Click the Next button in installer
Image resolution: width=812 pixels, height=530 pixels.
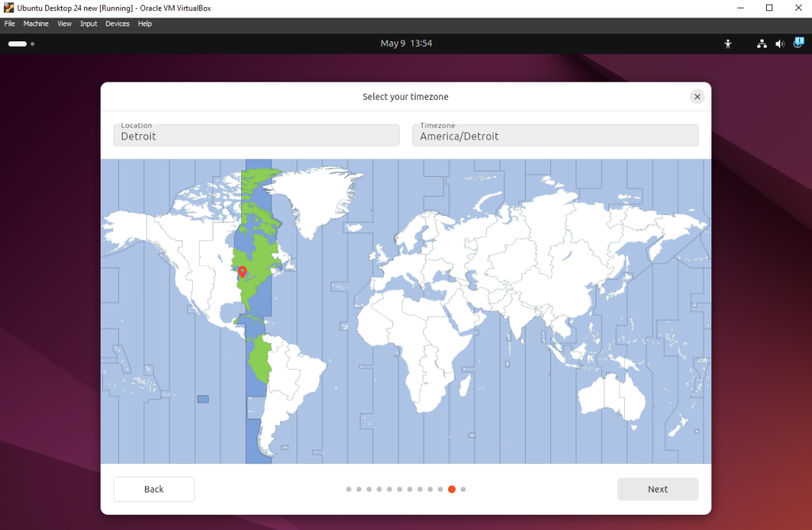click(657, 489)
